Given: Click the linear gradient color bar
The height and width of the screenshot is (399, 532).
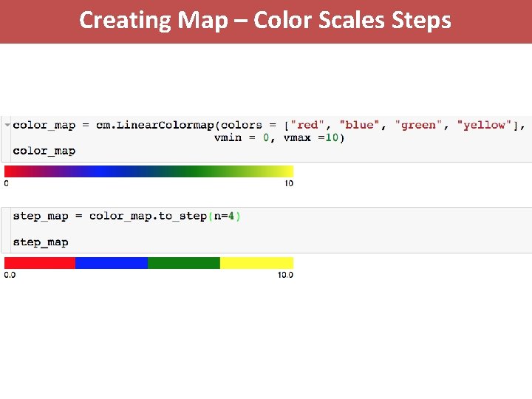Looking at the screenshot, I should pyautogui.click(x=149, y=171).
